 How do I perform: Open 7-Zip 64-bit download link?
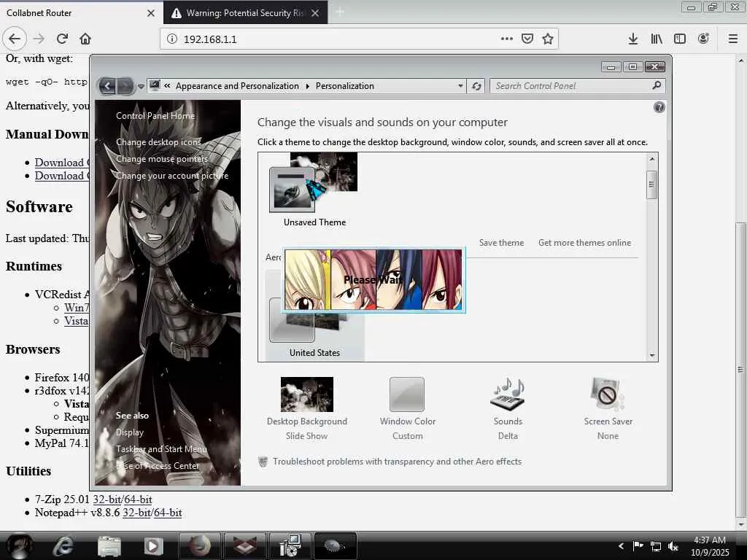pos(138,499)
